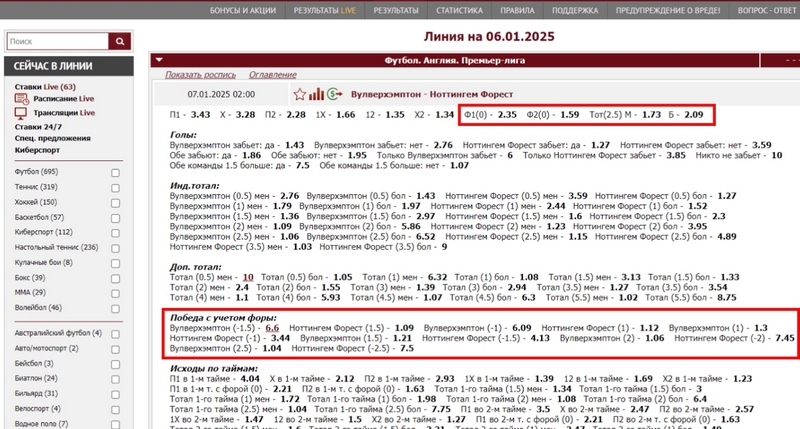Tick the Теннис (319) checkbox
The width and height of the screenshot is (800, 429).
[x=116, y=188]
